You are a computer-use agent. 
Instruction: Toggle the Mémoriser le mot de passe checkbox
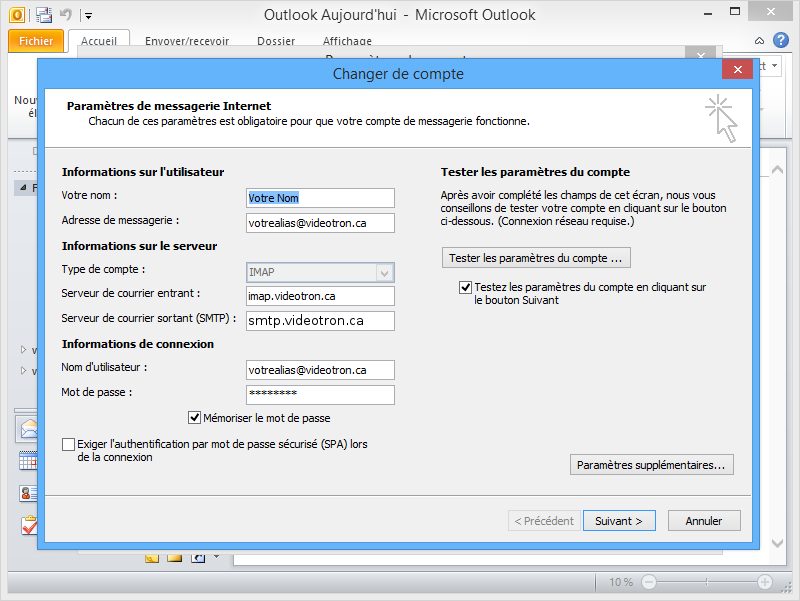point(194,418)
